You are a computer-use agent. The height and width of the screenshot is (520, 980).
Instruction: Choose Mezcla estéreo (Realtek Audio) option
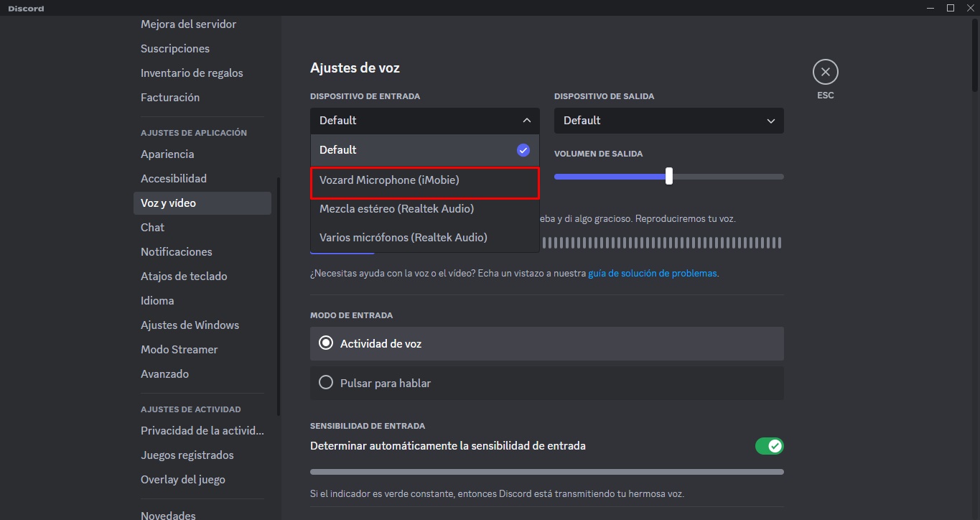point(425,209)
